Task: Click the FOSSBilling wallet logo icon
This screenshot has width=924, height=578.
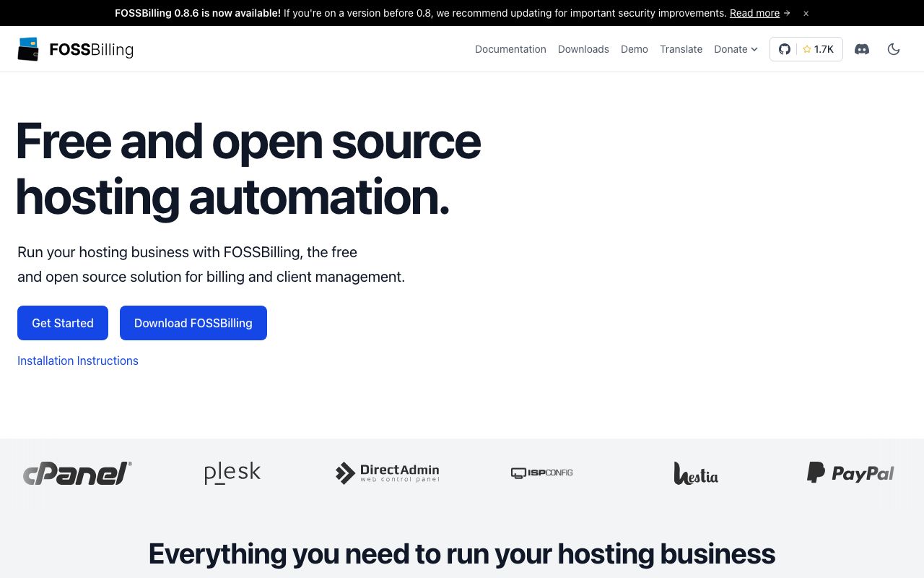Action: pyautogui.click(x=28, y=49)
